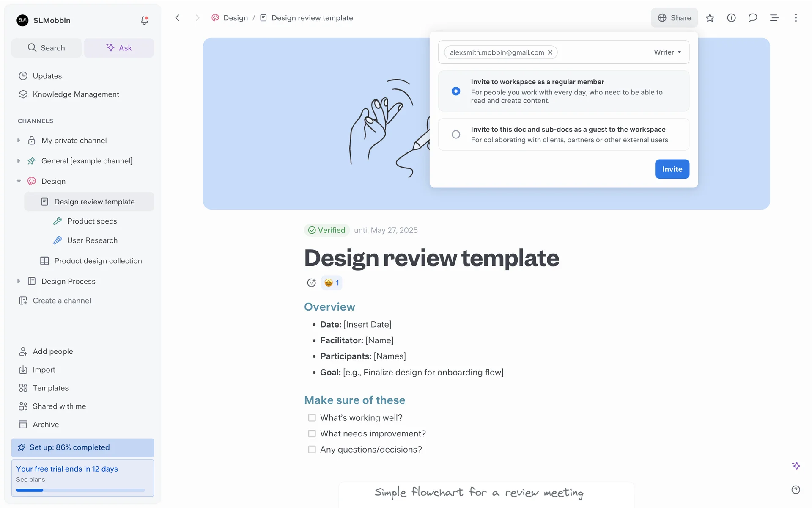Open the three-dot more options menu
The width and height of the screenshot is (812, 508).
coord(796,18)
